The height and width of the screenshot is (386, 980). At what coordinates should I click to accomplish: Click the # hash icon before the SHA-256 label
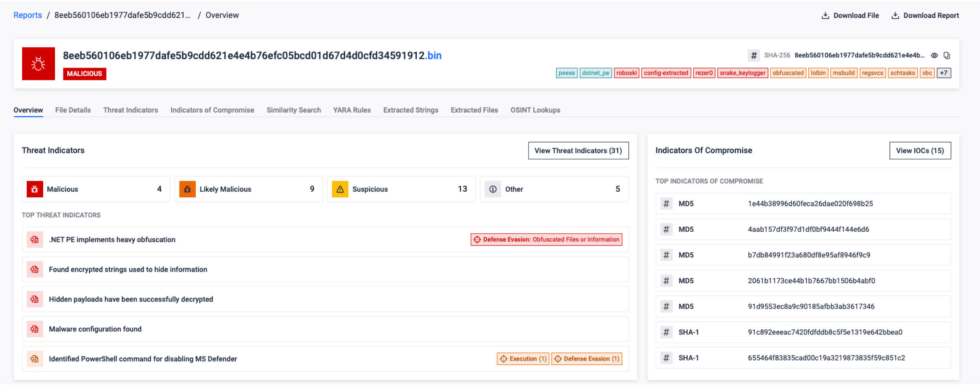(754, 55)
